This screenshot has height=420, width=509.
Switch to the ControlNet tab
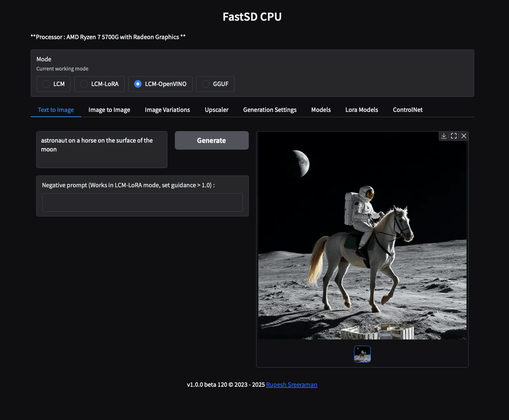coord(407,110)
